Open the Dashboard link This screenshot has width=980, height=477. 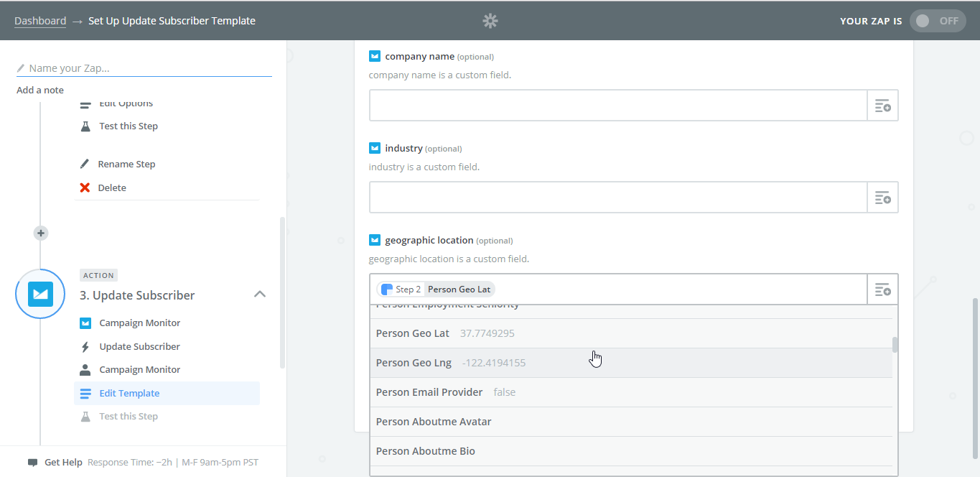pyautogui.click(x=40, y=21)
